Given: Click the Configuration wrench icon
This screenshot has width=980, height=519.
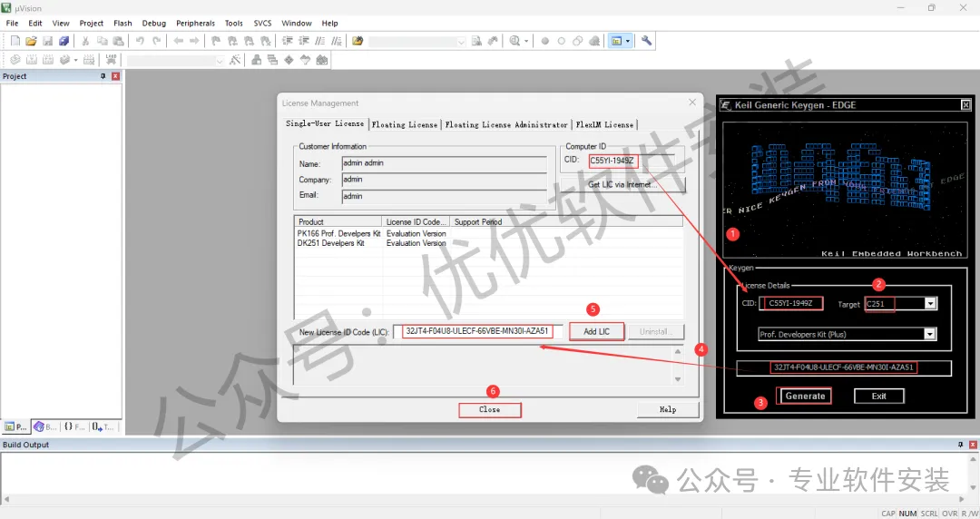Looking at the screenshot, I should coord(646,41).
